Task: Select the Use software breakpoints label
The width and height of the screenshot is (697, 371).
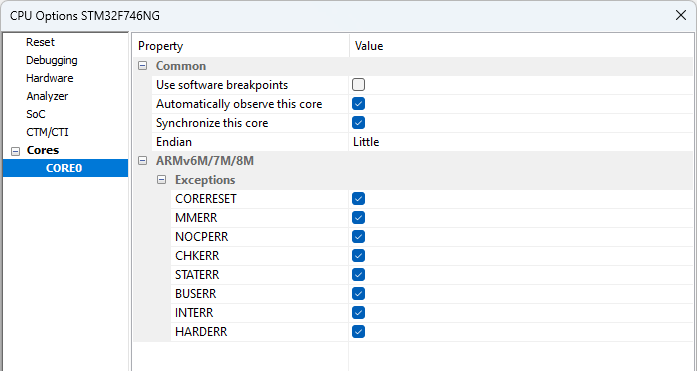Action: [222, 85]
